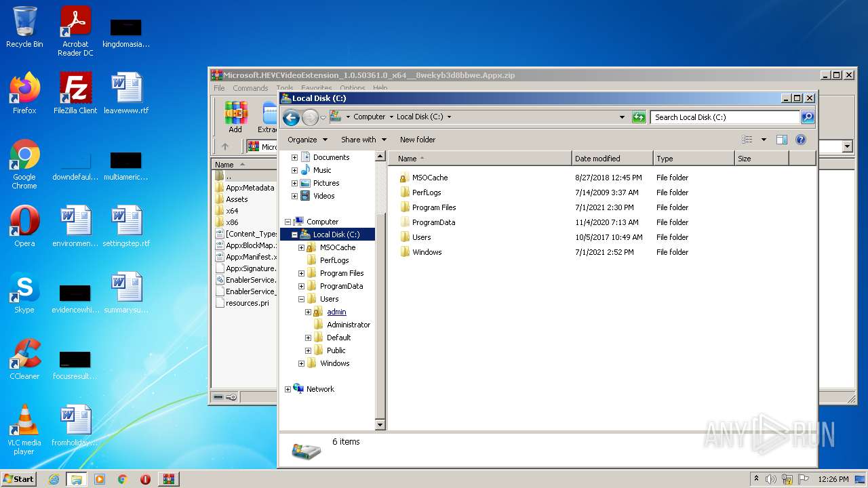Select Assets folder in WinRAR list
868x488 pixels.
point(237,199)
